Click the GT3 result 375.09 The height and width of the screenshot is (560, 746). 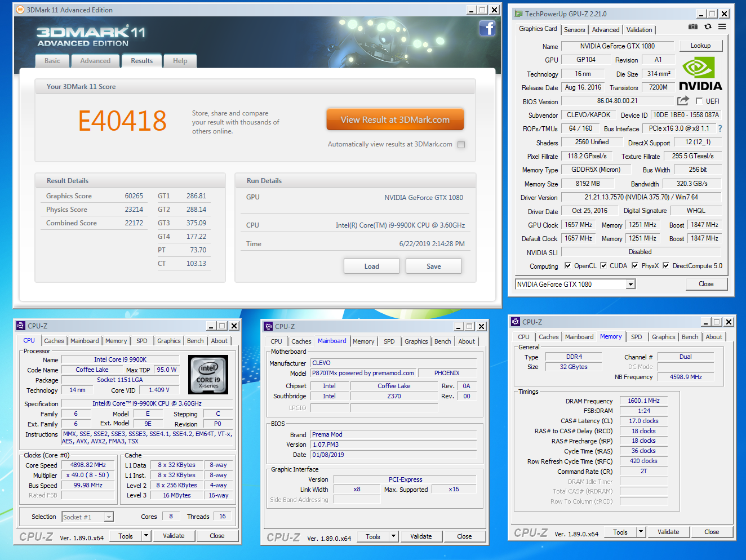tap(196, 223)
